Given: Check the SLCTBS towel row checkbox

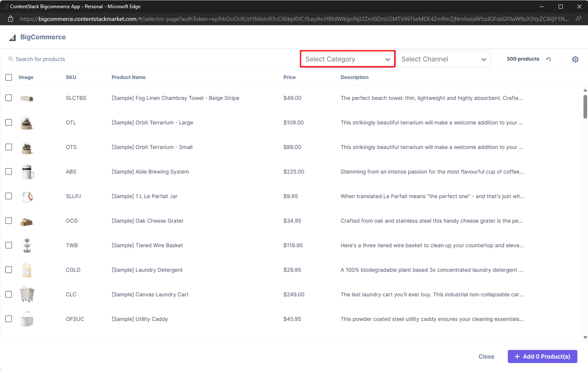Looking at the screenshot, I should point(9,98).
